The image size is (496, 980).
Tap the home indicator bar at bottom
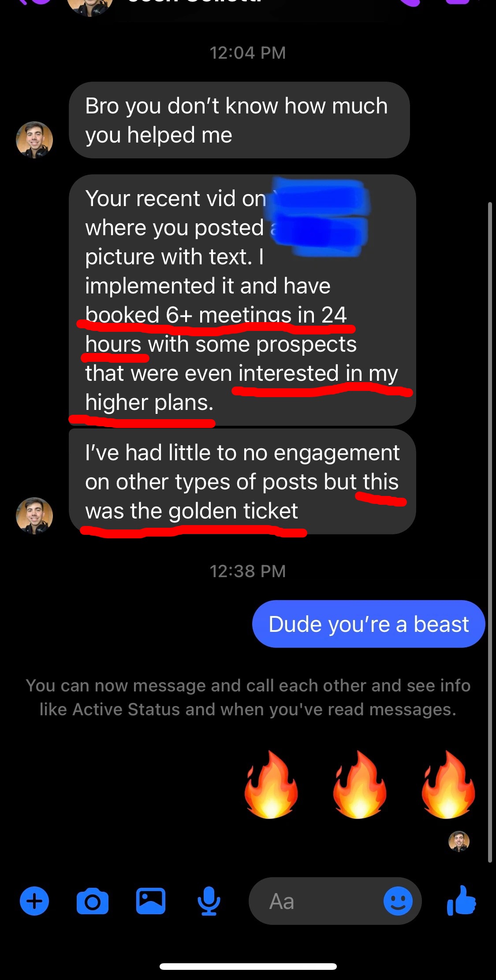[x=248, y=966]
